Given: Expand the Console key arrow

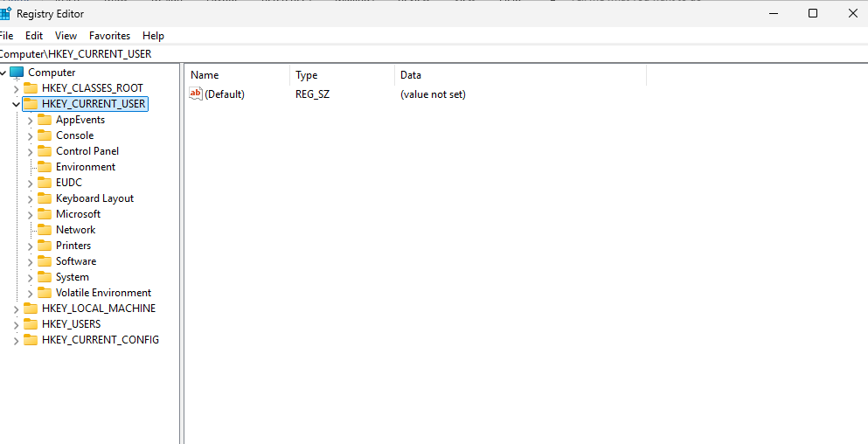Looking at the screenshot, I should [x=31, y=135].
